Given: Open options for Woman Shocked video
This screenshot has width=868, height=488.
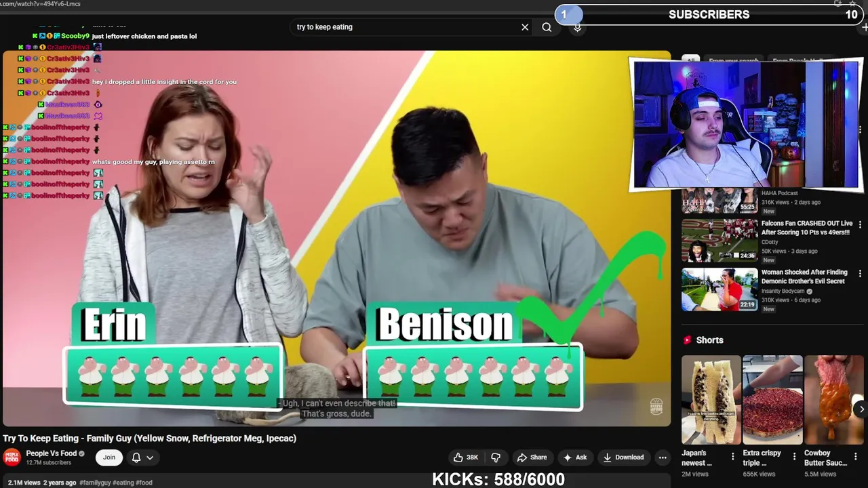Looking at the screenshot, I should tap(860, 274).
